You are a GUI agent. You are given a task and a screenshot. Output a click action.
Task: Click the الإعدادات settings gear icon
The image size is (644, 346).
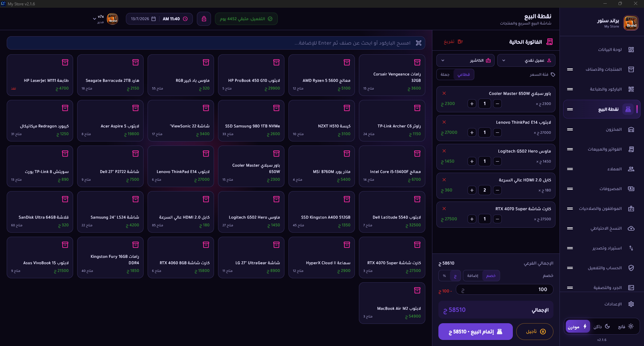coord(631,304)
